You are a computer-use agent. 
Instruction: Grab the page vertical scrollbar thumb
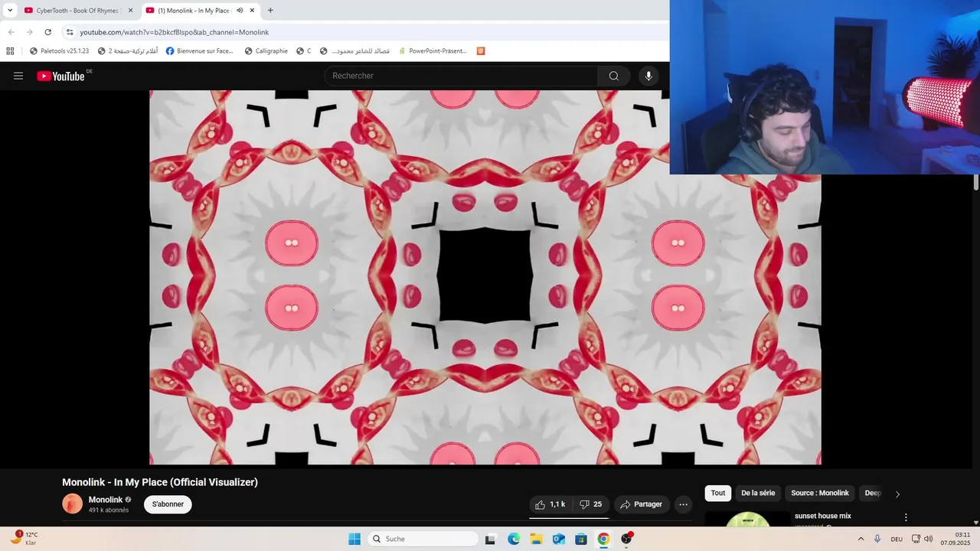[976, 182]
